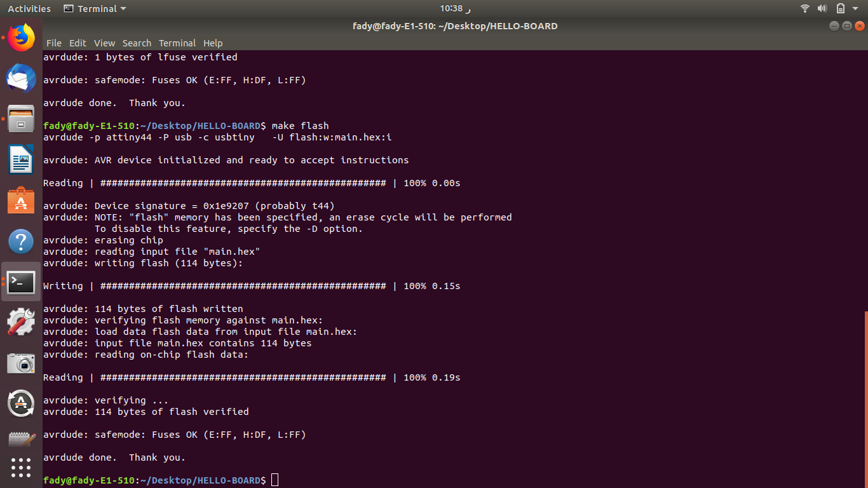Viewport: 868px width, 488px height.
Task: Show Applications grid button
Action: 21,468
